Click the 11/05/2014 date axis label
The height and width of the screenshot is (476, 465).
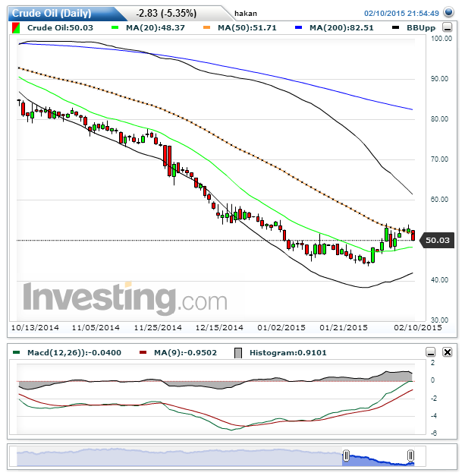(x=96, y=328)
